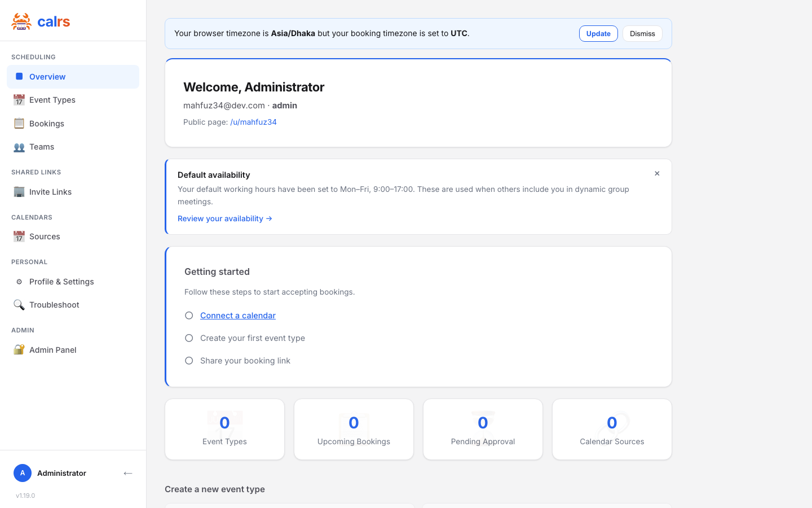Click the Invite Links building icon

pos(19,191)
